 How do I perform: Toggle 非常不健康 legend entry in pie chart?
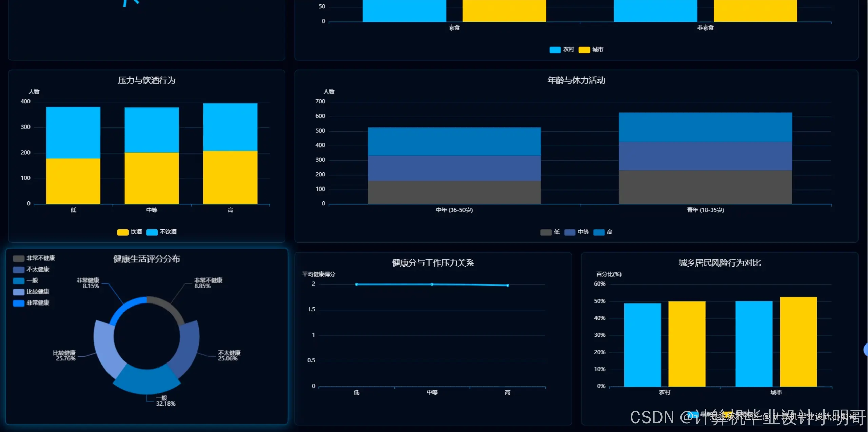[19, 258]
